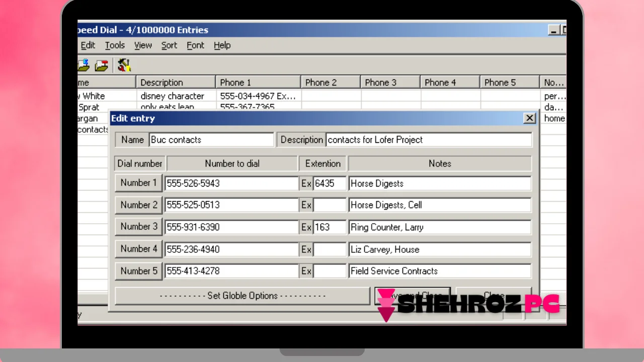Click the Number to dial column header

pos(232,163)
